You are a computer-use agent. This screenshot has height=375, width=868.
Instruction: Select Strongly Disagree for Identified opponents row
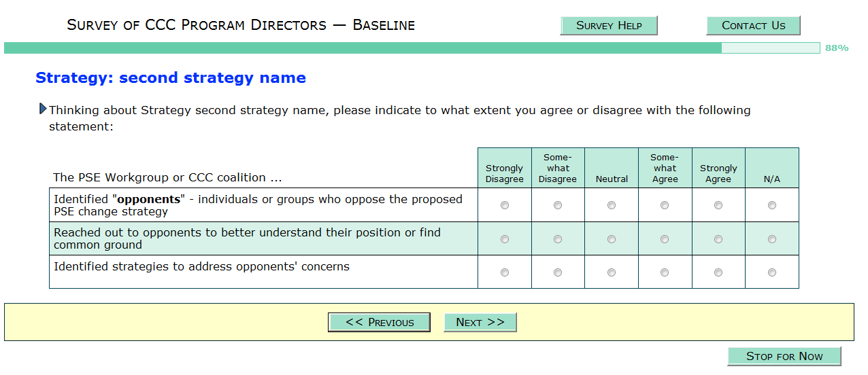point(505,205)
